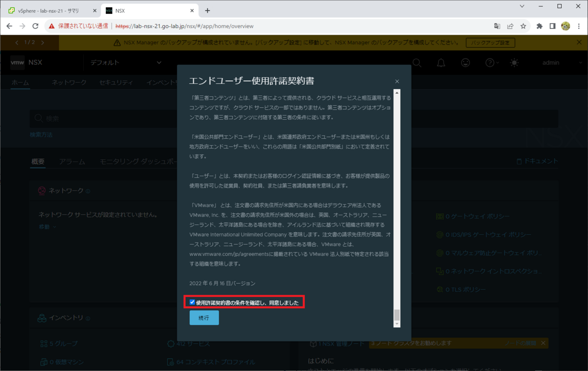Image resolution: width=588 pixels, height=371 pixels.
Task: Switch to the アラーム tab
Action: [x=72, y=161]
